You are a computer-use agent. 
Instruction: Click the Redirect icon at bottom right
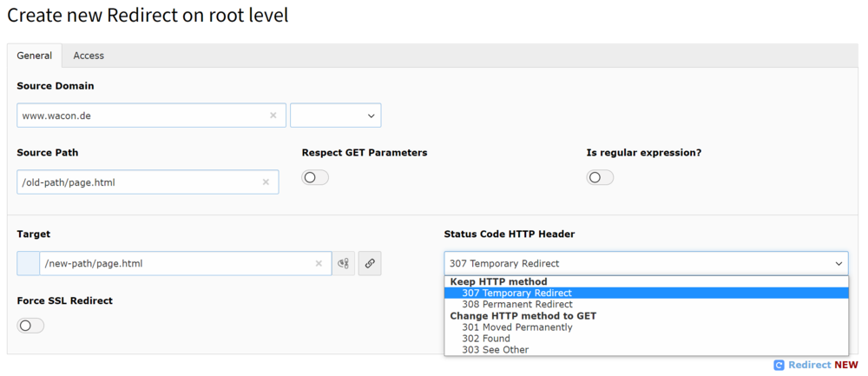click(x=779, y=366)
